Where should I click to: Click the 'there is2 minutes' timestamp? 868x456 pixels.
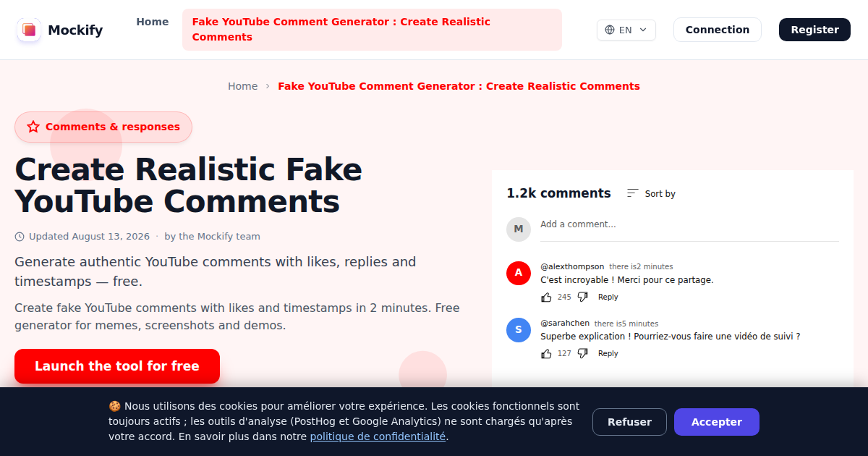pyautogui.click(x=641, y=267)
